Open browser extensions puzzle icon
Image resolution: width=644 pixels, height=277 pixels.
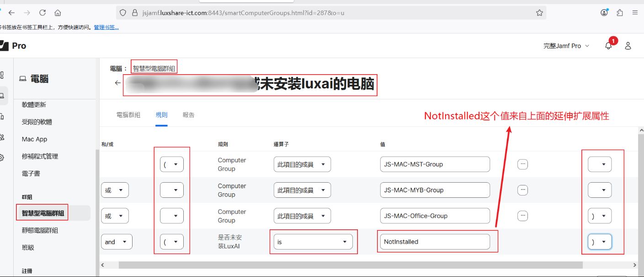(x=620, y=13)
